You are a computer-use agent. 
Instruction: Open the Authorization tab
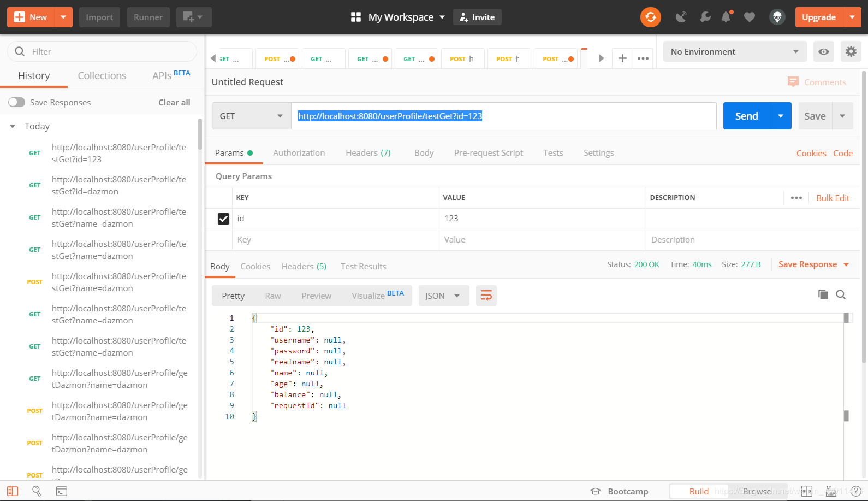(x=299, y=153)
